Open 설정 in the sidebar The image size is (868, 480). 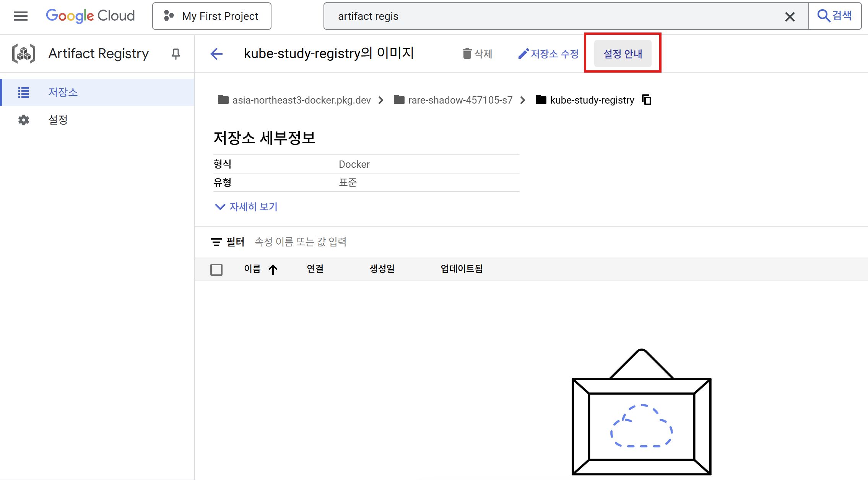[x=58, y=120]
